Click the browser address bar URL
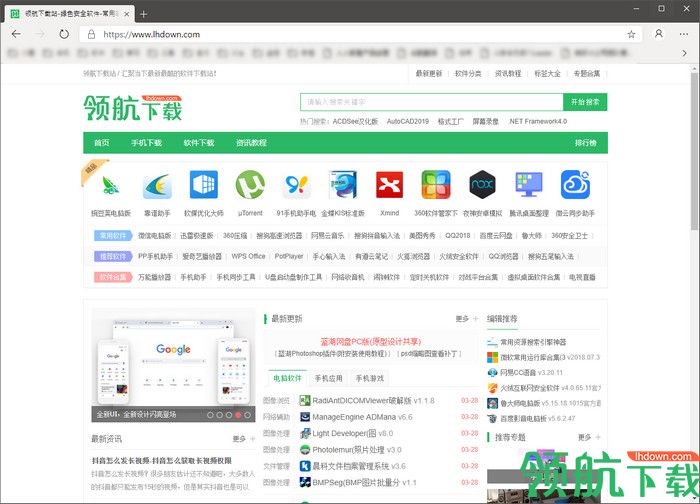This screenshot has height=504, width=700. [x=152, y=34]
